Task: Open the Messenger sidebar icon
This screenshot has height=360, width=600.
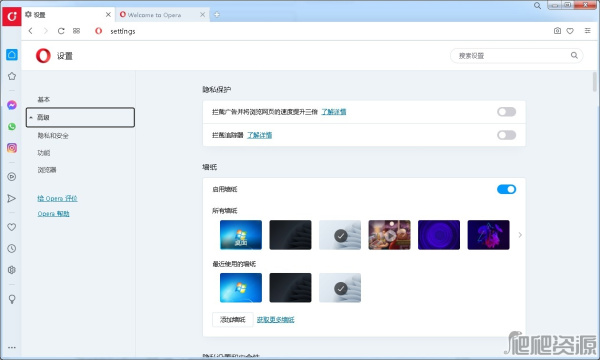Action: tap(12, 105)
